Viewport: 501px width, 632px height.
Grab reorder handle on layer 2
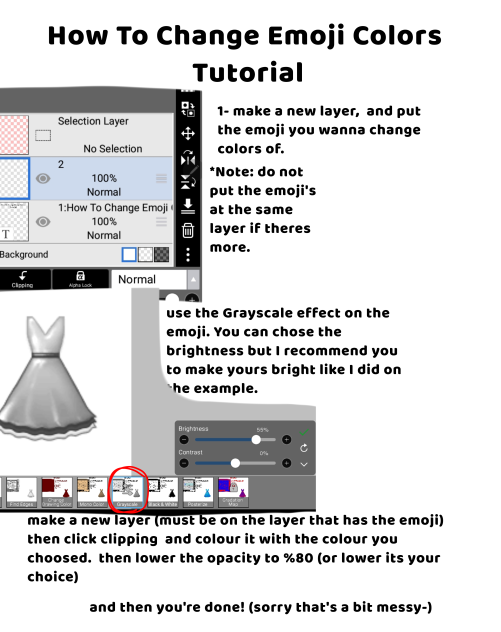pos(162,179)
